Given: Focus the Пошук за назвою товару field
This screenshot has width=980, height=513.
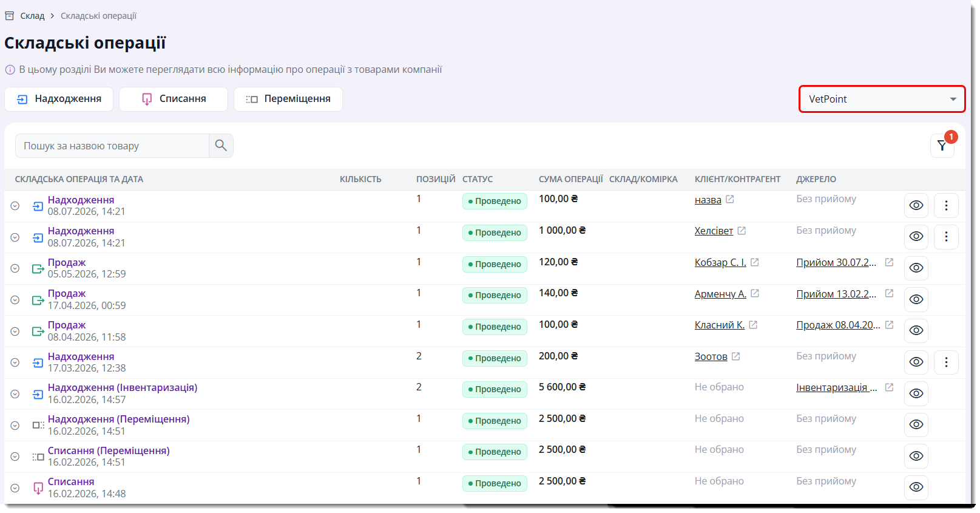Looking at the screenshot, I should (112, 146).
